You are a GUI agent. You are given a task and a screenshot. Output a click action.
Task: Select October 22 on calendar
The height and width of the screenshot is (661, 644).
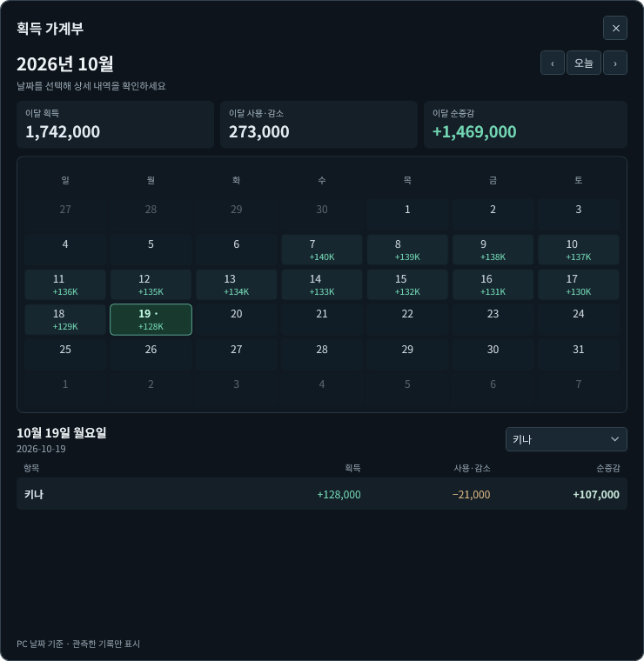[407, 319]
